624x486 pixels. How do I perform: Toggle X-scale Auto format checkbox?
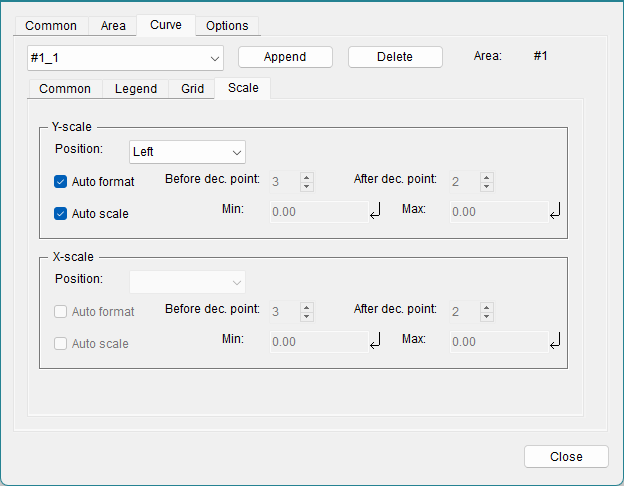click(61, 312)
